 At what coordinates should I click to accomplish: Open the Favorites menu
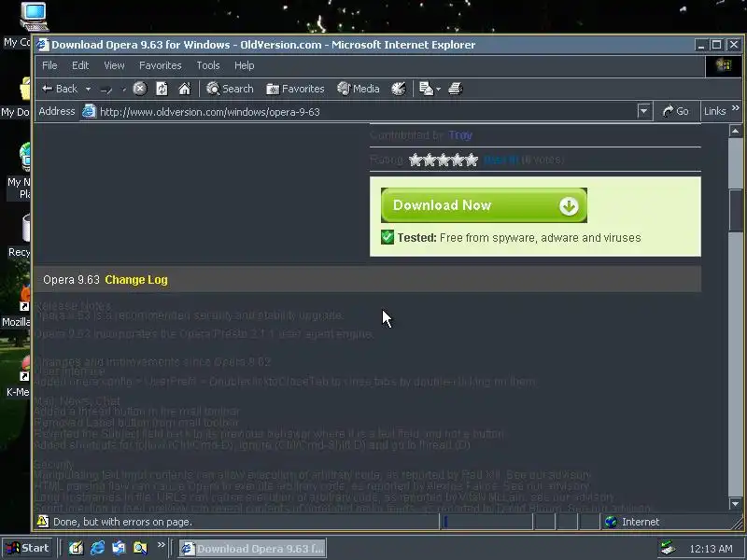click(x=160, y=65)
